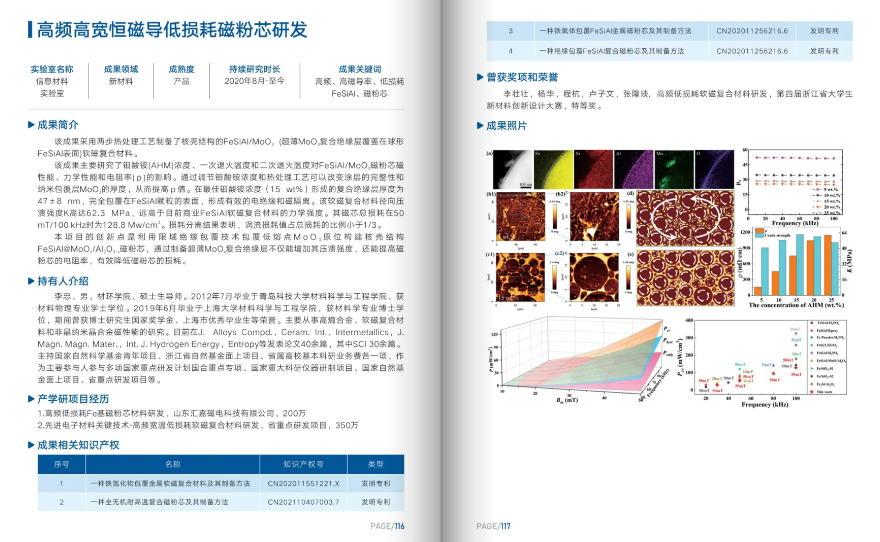The height and width of the screenshot is (542, 880).
Task: Click the triangle marker beside 成果简介
Action: coord(28,126)
